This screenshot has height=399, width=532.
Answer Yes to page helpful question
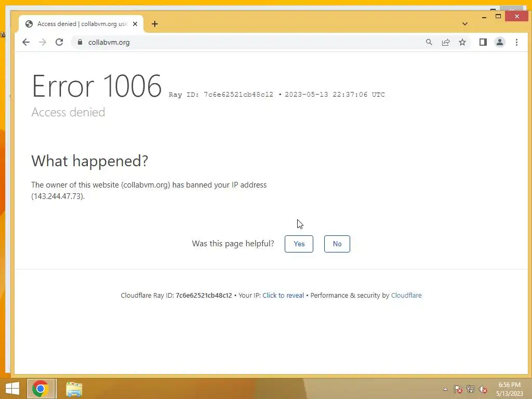[299, 244]
